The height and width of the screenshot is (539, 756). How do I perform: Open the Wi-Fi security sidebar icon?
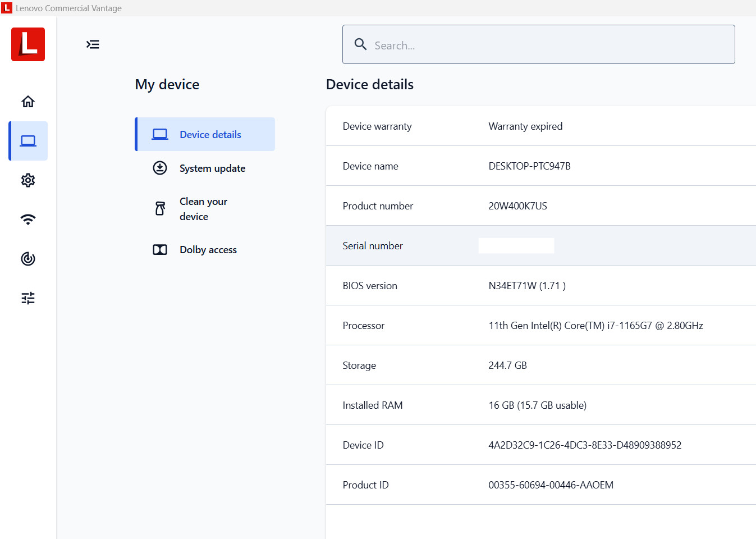pos(28,220)
